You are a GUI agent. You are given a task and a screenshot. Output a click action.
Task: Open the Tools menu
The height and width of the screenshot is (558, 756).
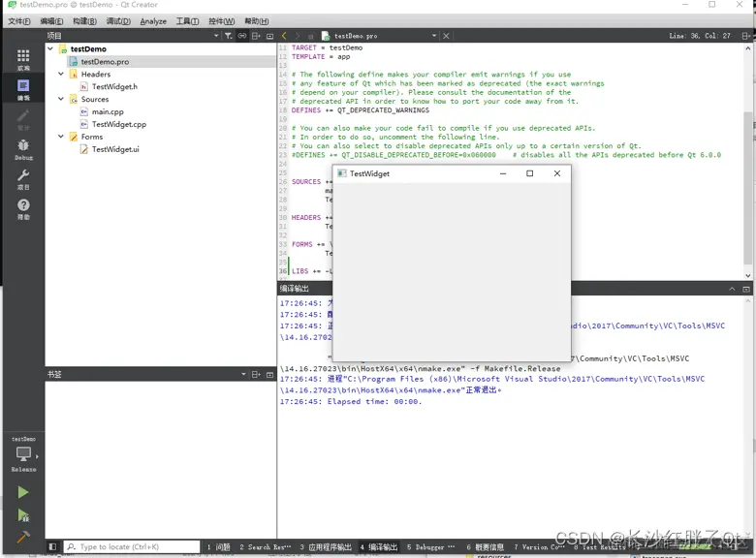187,21
